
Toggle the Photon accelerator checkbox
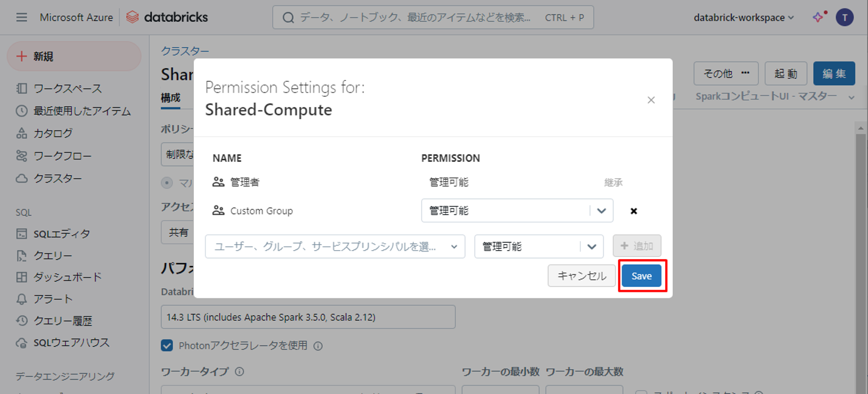pyautogui.click(x=167, y=346)
